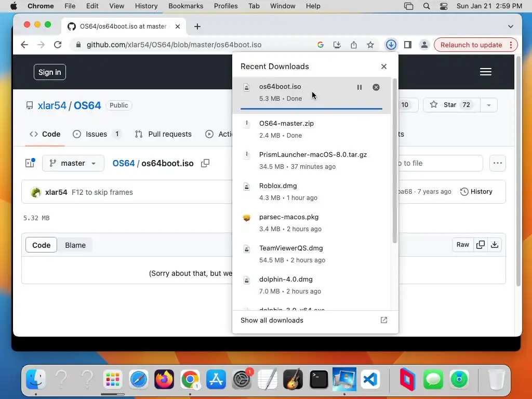
Task: Click the Google icon in address bar
Action: [320, 45]
